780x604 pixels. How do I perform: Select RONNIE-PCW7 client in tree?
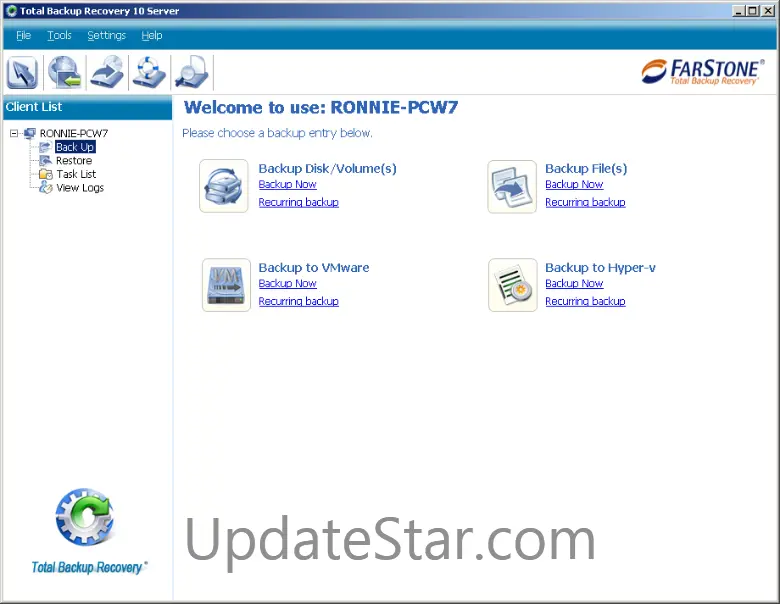pos(74,133)
